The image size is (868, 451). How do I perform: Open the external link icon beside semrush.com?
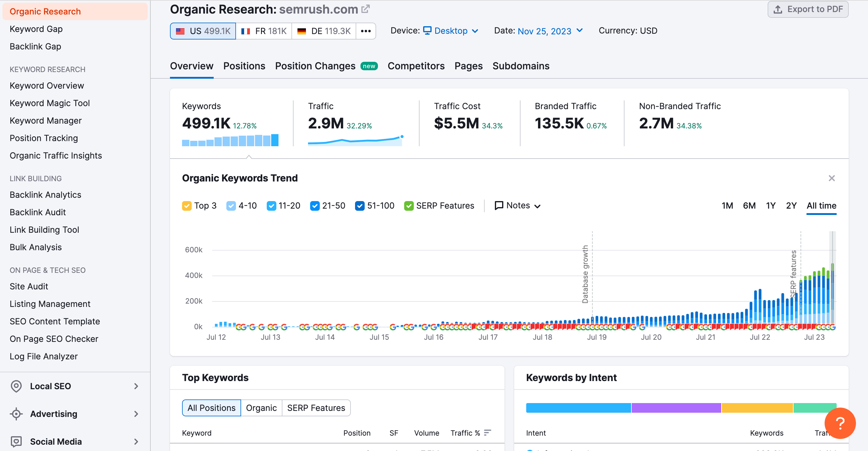click(x=366, y=9)
